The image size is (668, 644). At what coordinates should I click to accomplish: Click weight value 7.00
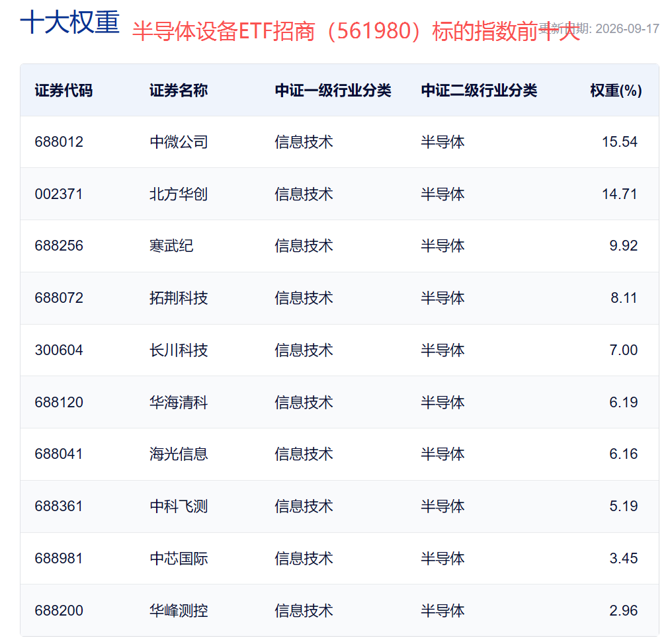click(x=623, y=350)
